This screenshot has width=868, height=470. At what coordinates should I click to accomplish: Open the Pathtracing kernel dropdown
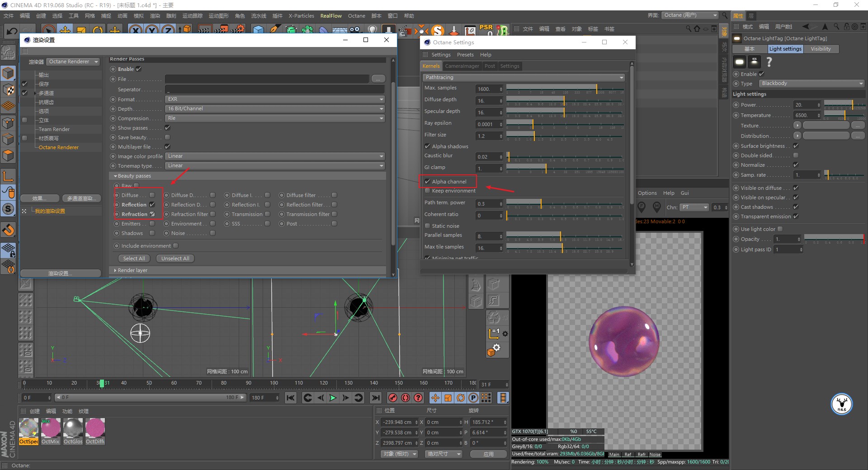click(524, 78)
